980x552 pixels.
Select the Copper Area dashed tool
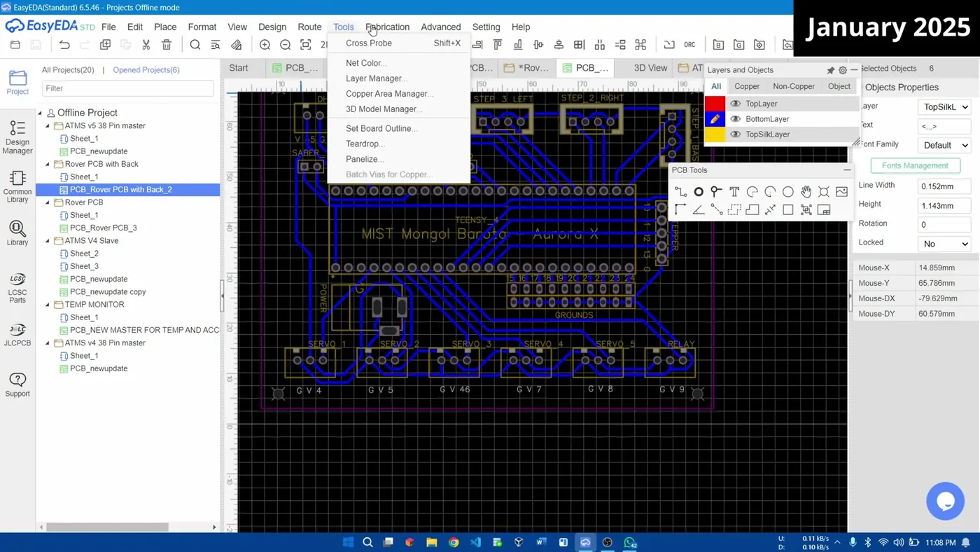[734, 209]
